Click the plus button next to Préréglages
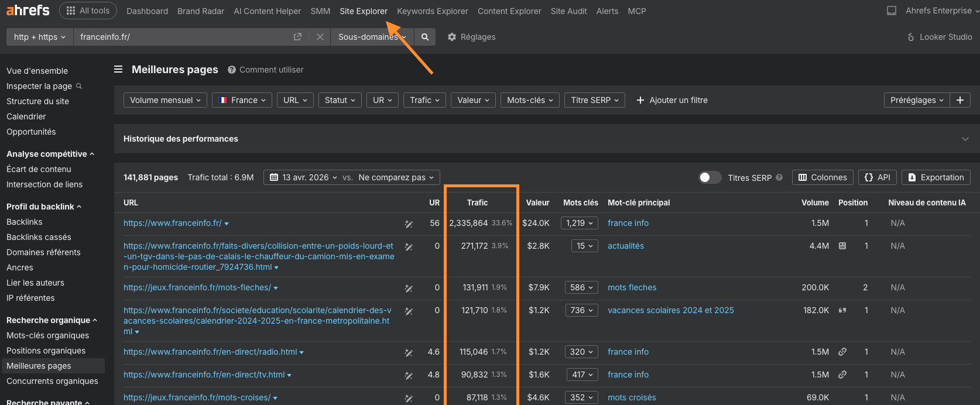The height and width of the screenshot is (405, 980). (x=960, y=100)
